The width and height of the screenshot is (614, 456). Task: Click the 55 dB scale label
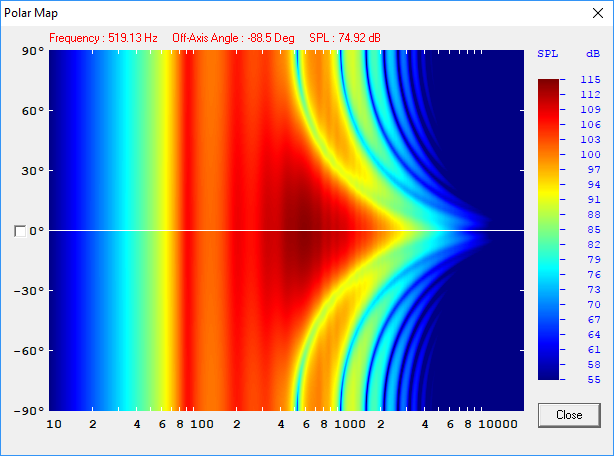(x=594, y=380)
